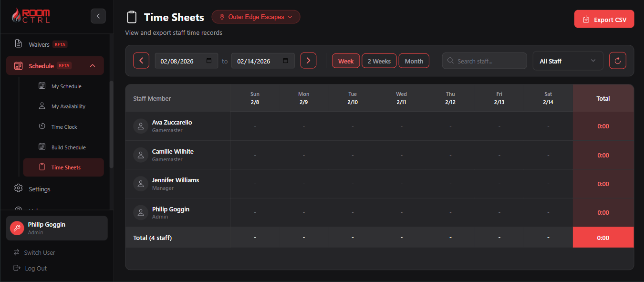This screenshot has height=282, width=644.
Task: Click Philip Goggin's avatar in the staff table
Action: [140, 212]
